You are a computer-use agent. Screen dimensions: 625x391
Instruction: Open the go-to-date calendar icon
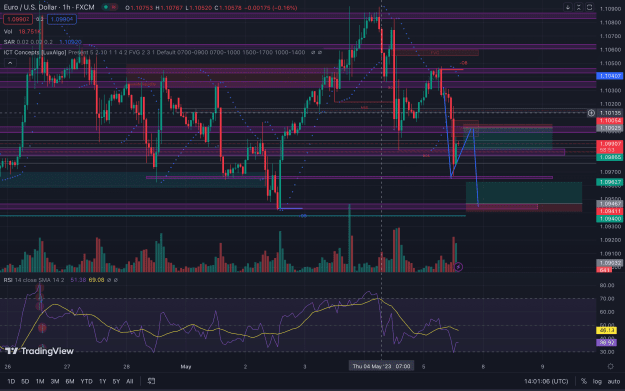coord(151,381)
